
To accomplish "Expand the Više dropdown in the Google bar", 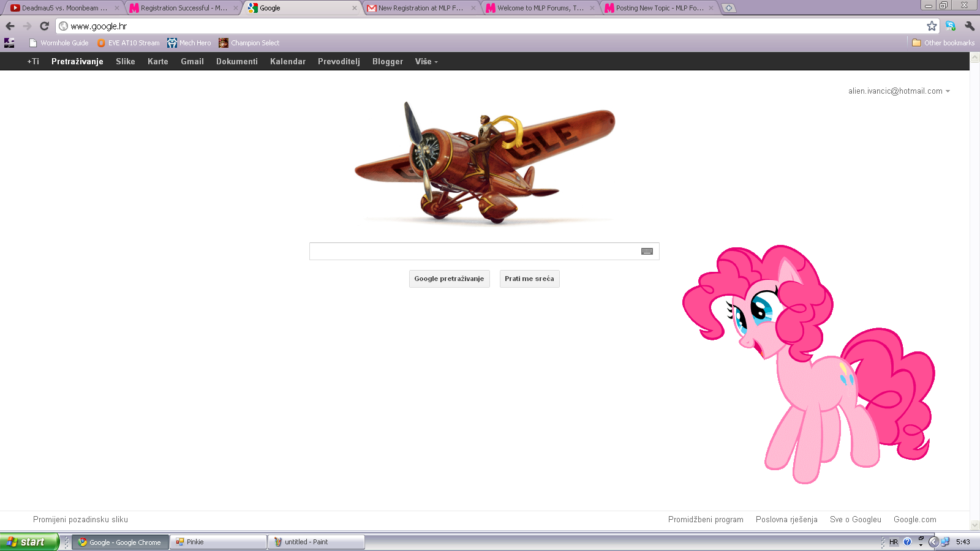I will pyautogui.click(x=426, y=61).
